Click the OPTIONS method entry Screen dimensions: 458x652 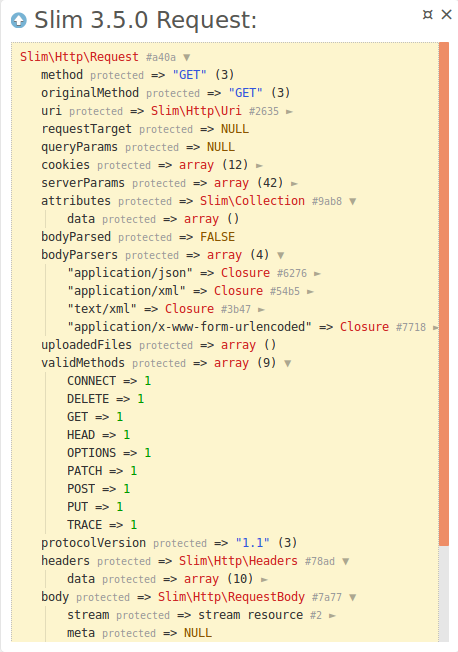point(109,452)
